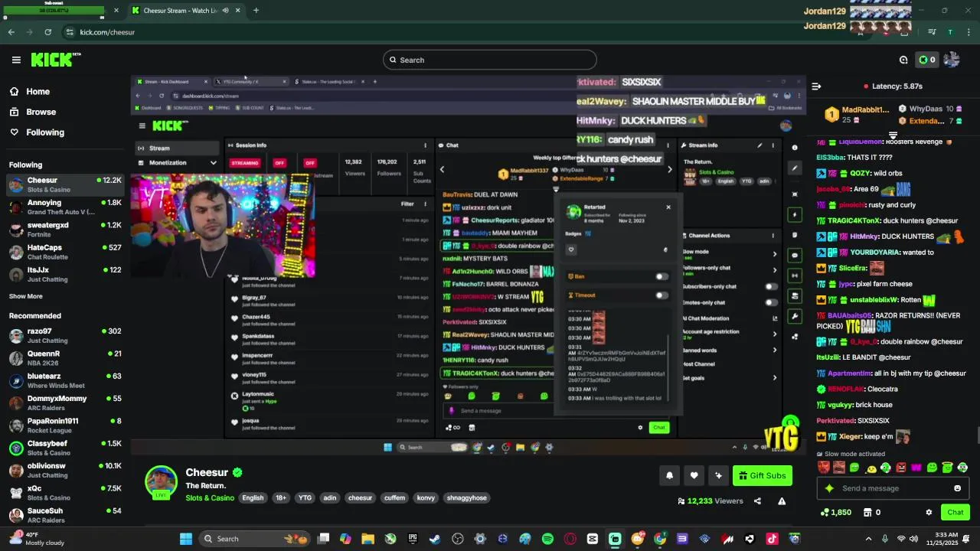Mute the Cheesur Stream tab audio icon
The height and width of the screenshot is (551, 980).
pyautogui.click(x=225, y=11)
